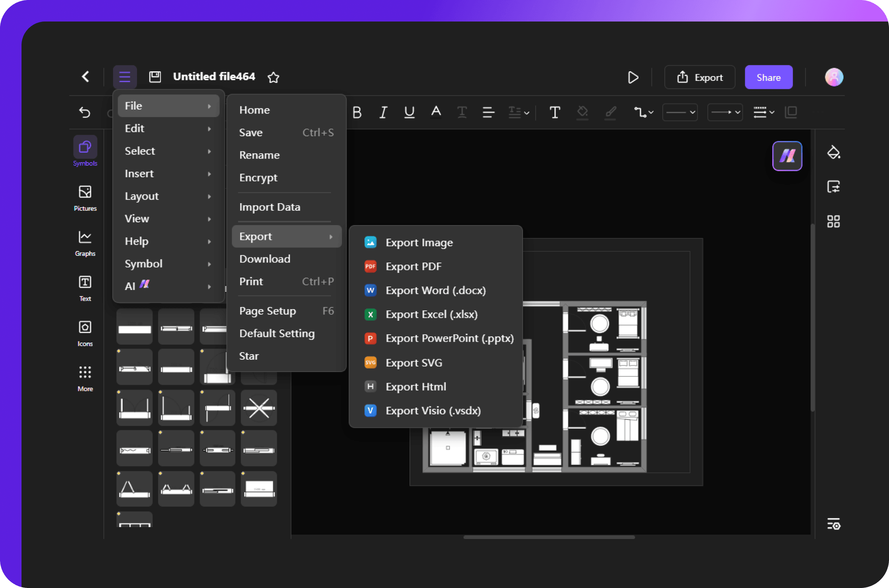Open line spacing dropdown
The image size is (889, 588).
tap(519, 112)
